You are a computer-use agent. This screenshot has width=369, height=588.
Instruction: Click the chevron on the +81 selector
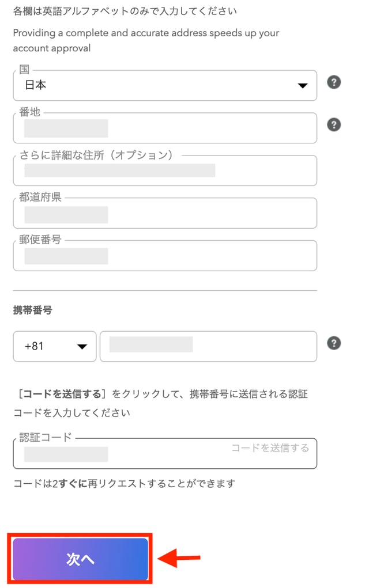(x=81, y=346)
